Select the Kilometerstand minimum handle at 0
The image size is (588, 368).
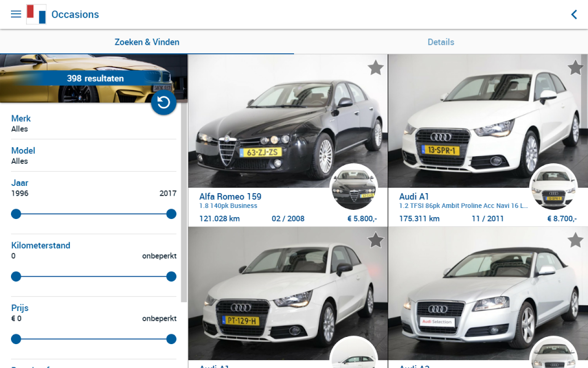point(16,276)
